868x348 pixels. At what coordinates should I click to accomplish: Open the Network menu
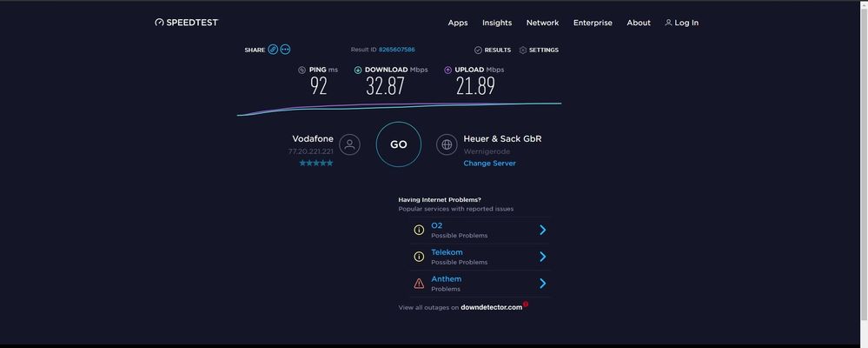point(542,23)
